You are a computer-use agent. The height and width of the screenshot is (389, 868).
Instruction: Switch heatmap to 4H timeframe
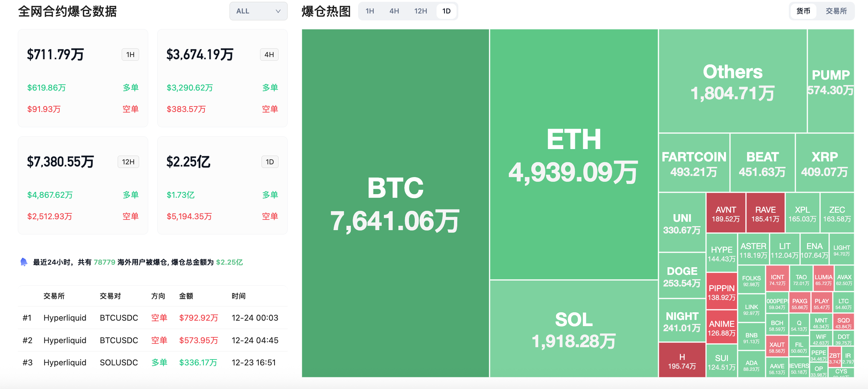click(x=394, y=11)
